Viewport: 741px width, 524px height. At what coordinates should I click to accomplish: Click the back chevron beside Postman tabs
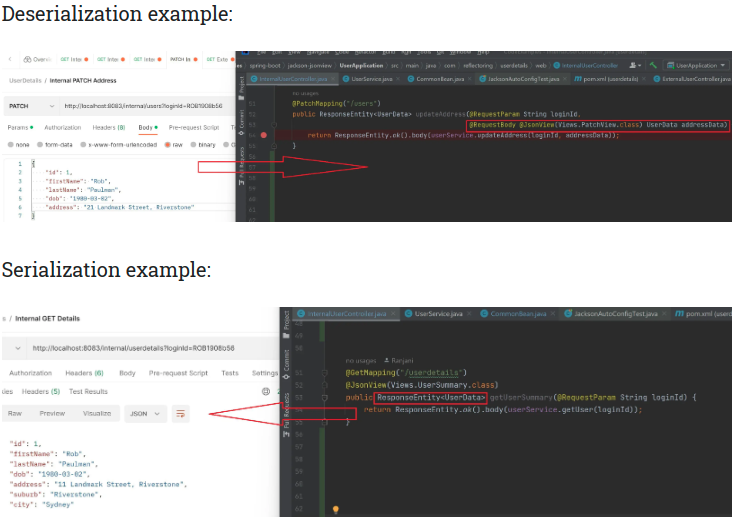(10, 60)
